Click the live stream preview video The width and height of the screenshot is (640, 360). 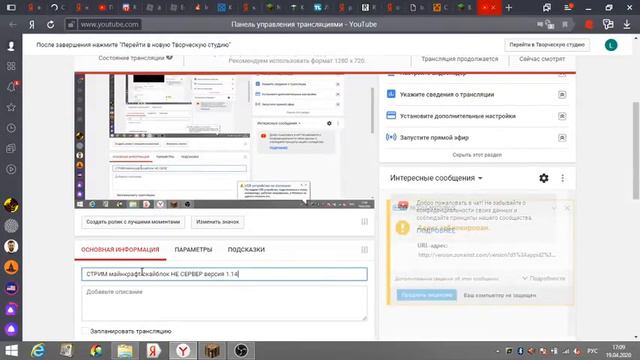[x=224, y=141]
